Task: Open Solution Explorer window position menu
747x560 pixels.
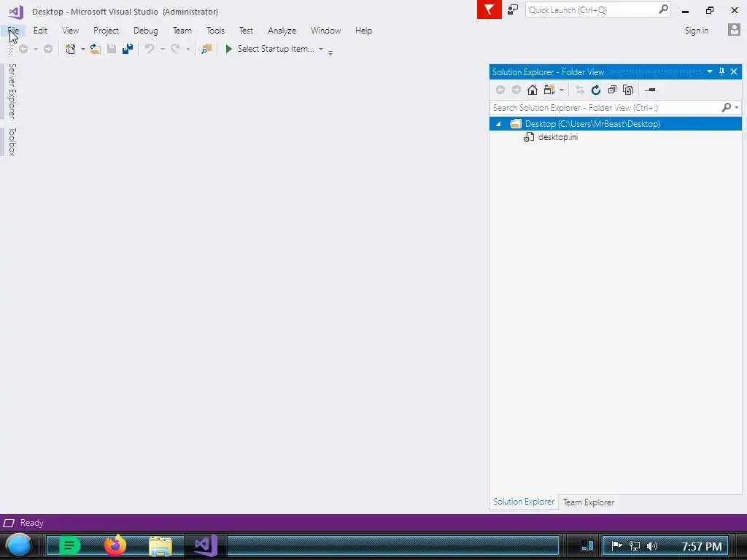Action: tap(709, 71)
